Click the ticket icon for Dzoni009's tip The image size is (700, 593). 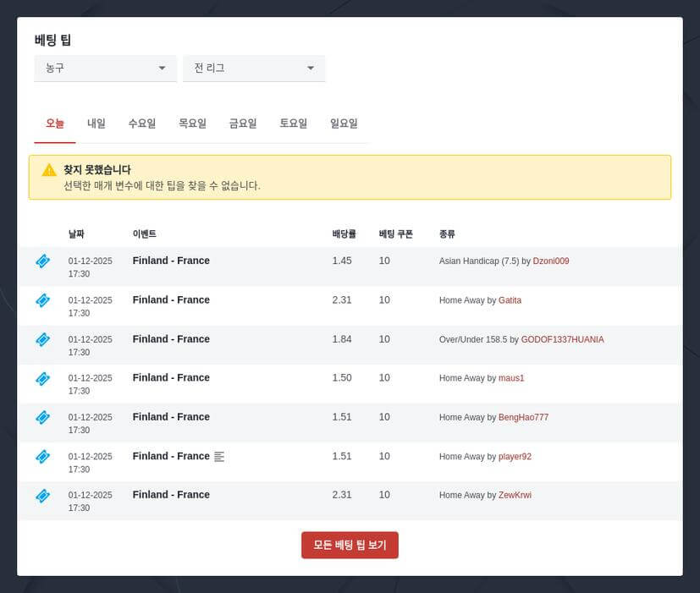point(42,261)
